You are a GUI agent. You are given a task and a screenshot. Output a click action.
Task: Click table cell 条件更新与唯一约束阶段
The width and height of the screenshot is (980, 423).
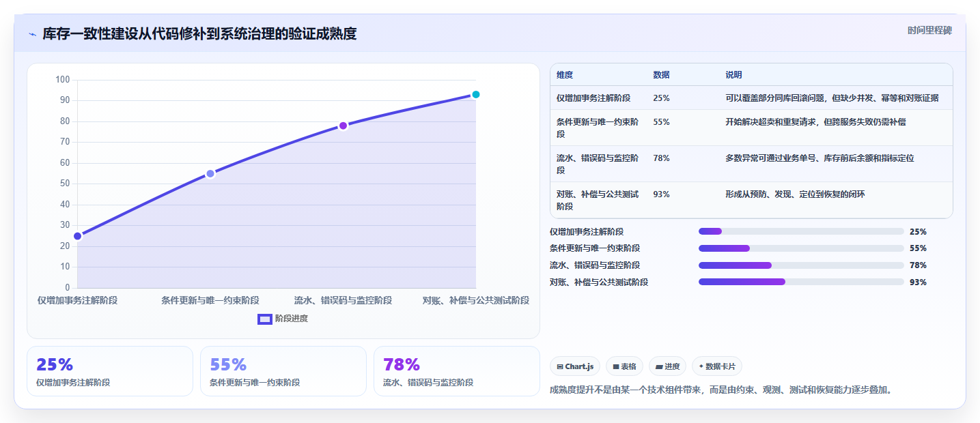point(598,128)
